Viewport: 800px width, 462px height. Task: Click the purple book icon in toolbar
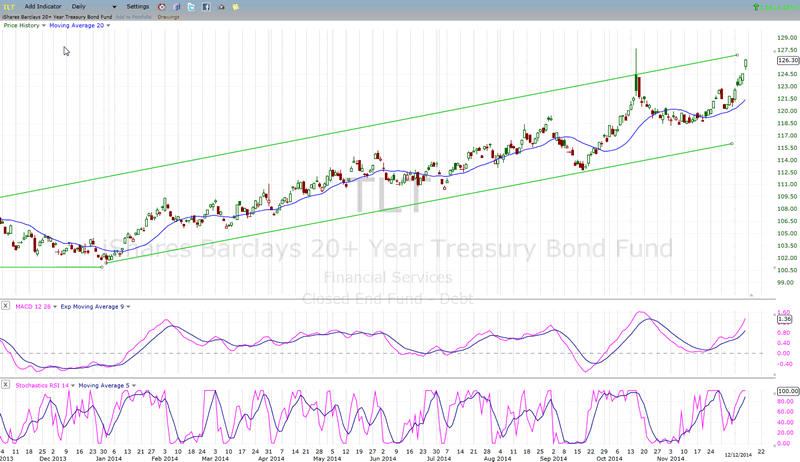(177, 7)
